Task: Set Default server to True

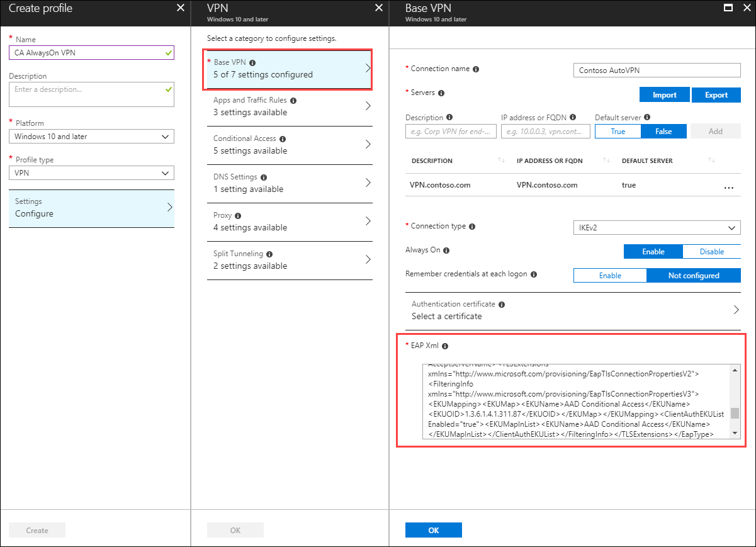Action: 618,131
